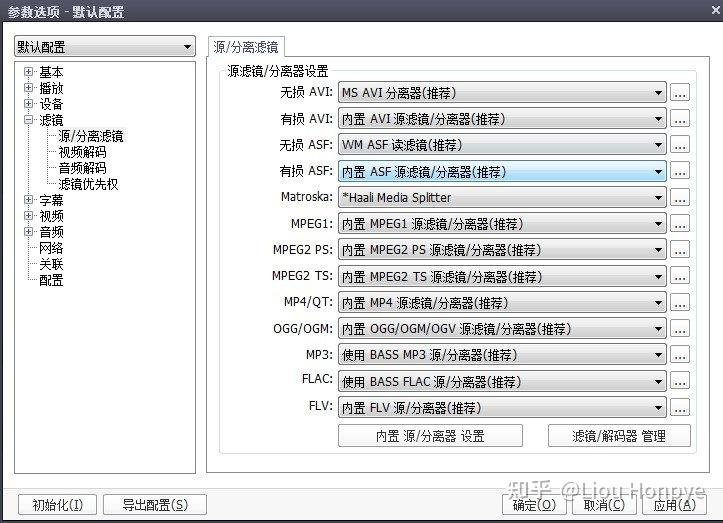This screenshot has width=723, height=523.
Task: Open the MPEG2 PS filter dropdown
Action: tap(502, 250)
